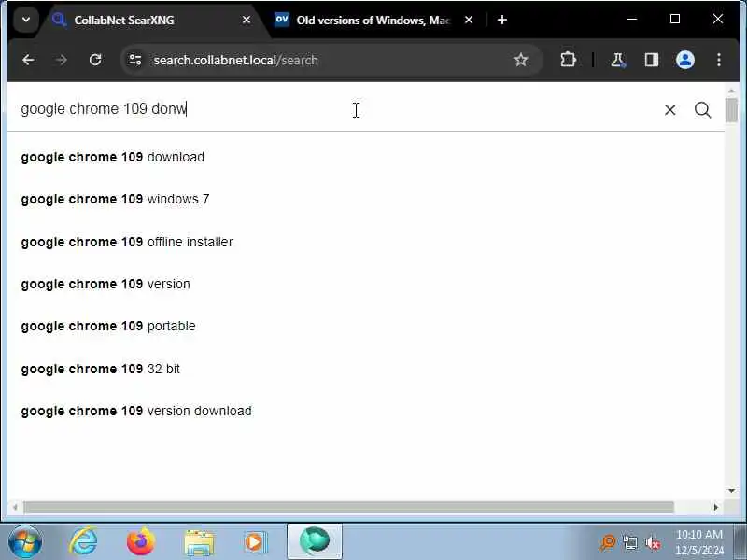Clear the search query with the X icon
Viewport: 747px width, 560px height.
click(x=669, y=110)
